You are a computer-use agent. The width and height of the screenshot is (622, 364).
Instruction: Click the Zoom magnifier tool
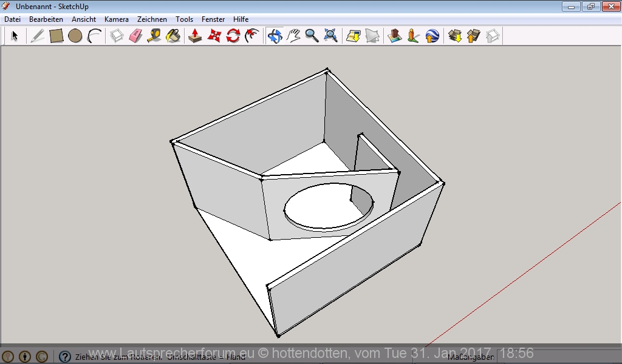(x=312, y=36)
